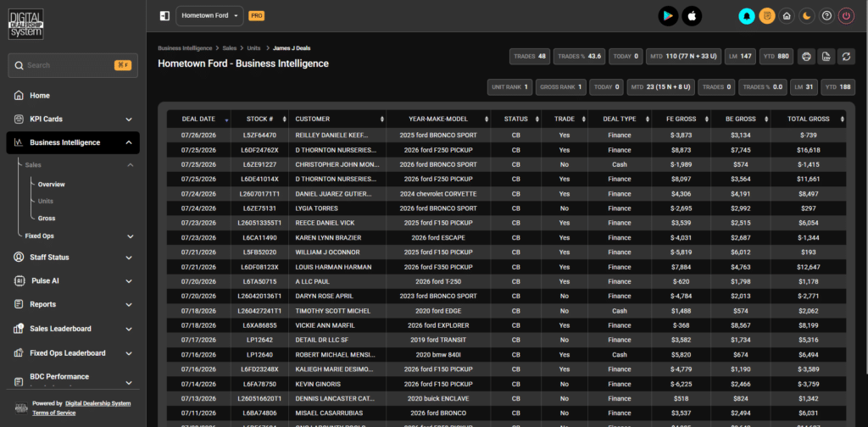Viewport: 868px width, 427px height.
Task: Click the Reports sidebar icon
Action: click(19, 304)
